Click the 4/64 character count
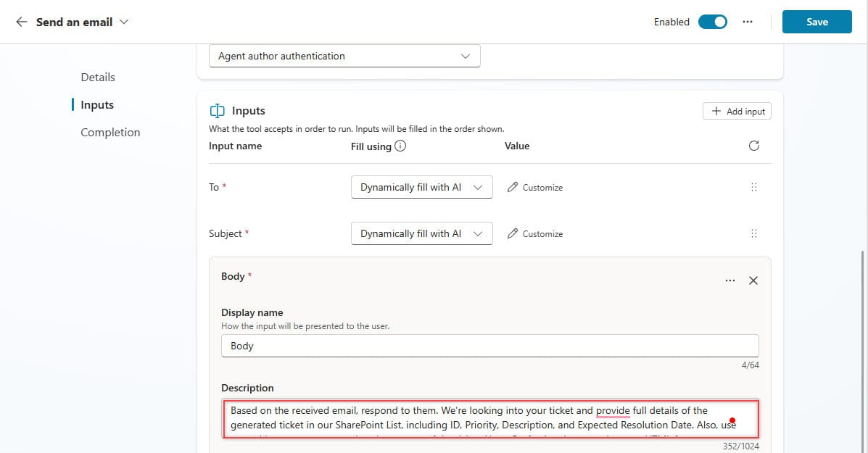868x453 pixels. 750,365
